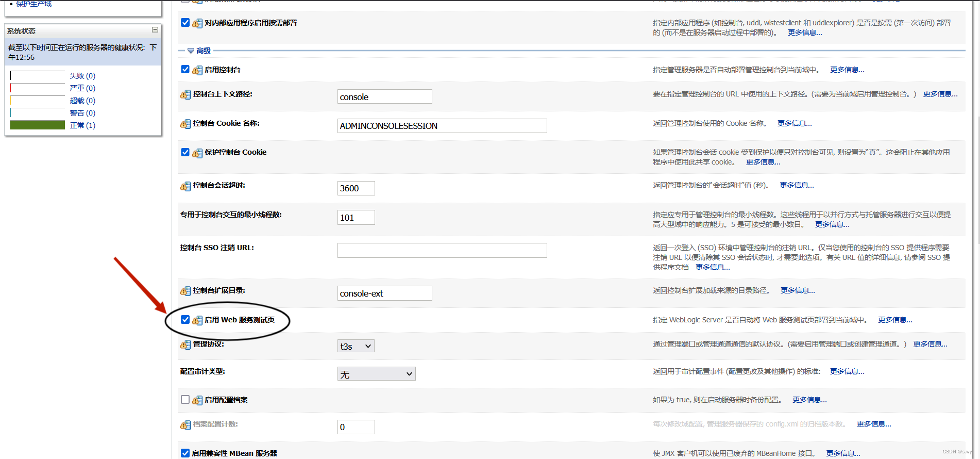Image resolution: width=980 pixels, height=459 pixels.
Task: Open 警告 (0) health link
Action: point(82,113)
